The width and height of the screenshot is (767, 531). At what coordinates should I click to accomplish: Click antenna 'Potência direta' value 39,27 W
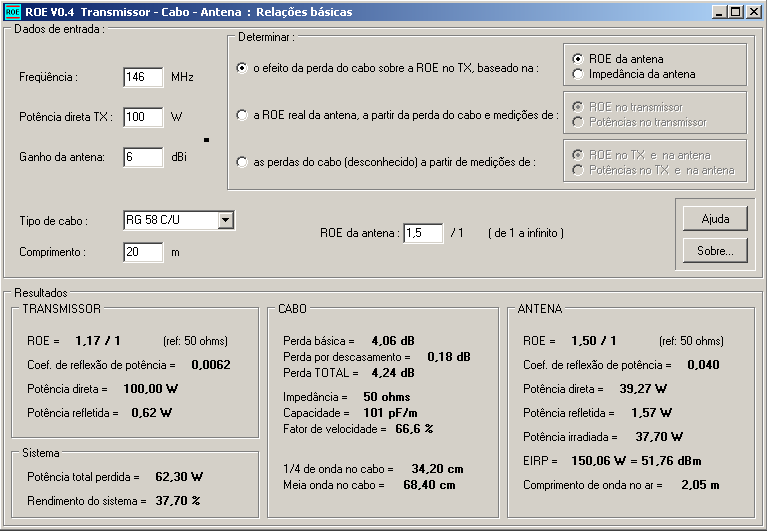pyautogui.click(x=643, y=389)
